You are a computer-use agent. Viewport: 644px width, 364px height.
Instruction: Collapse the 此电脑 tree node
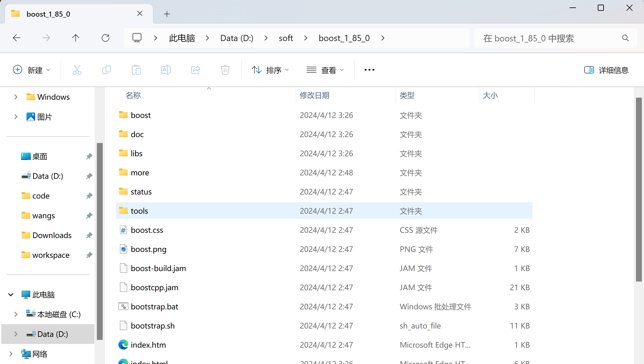coord(11,295)
